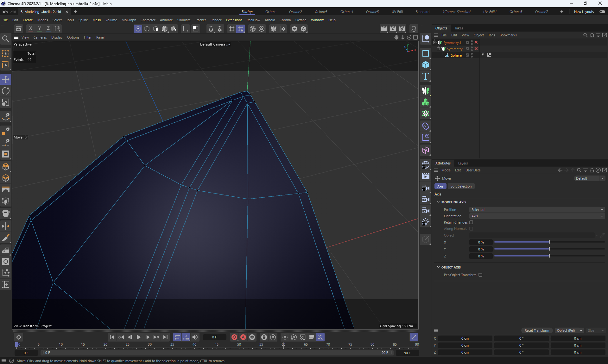Click the Record Active Objects button
The image size is (608, 364).
[234, 337]
